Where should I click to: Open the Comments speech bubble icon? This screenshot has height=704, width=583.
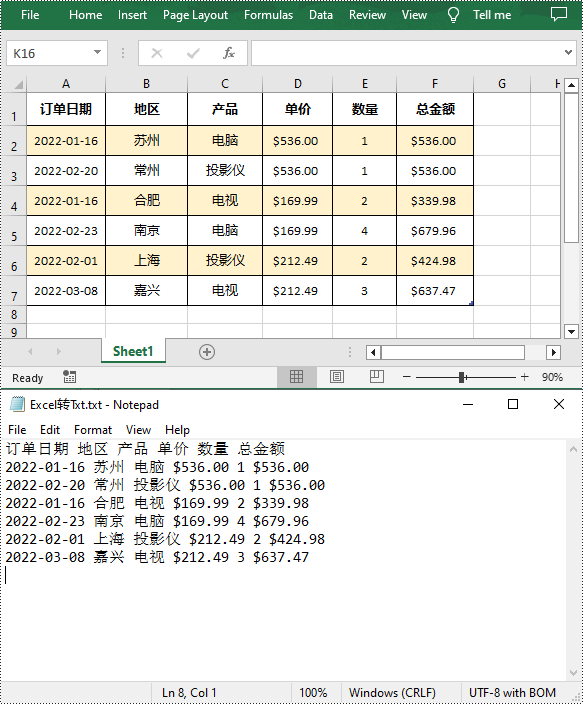(x=559, y=14)
